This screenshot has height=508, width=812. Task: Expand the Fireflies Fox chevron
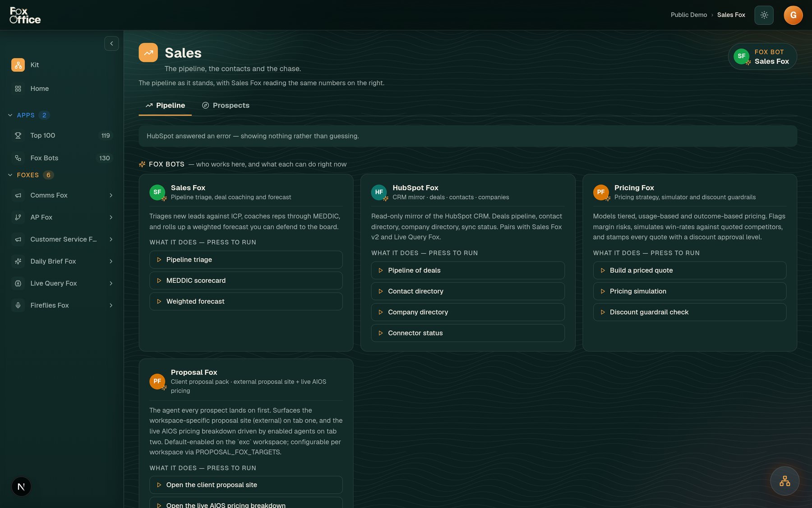[111, 305]
